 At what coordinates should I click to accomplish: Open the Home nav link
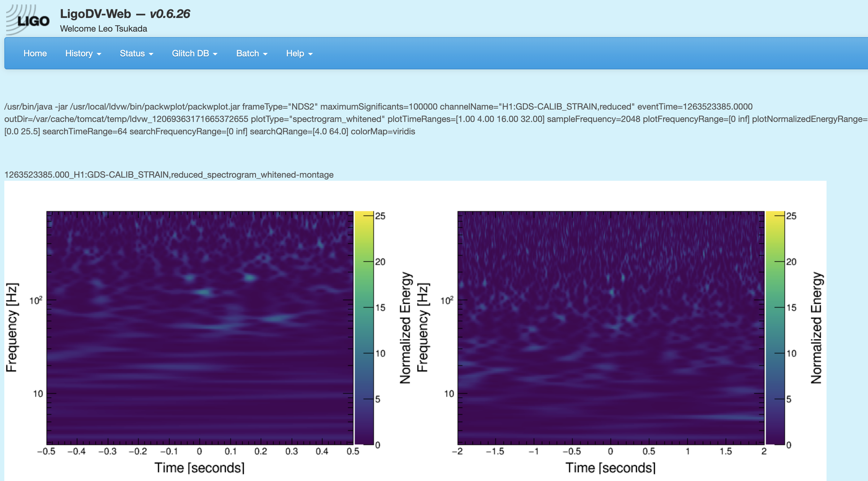[35, 54]
